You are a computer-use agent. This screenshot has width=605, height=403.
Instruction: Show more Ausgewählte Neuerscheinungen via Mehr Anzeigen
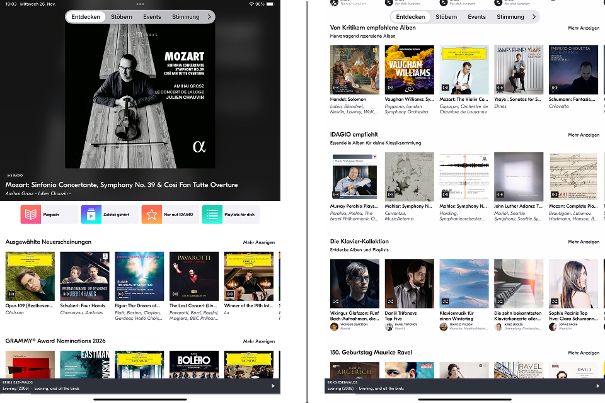pos(259,242)
